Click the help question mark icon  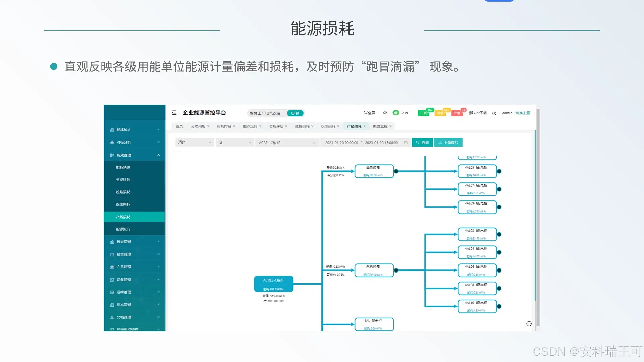(494, 113)
